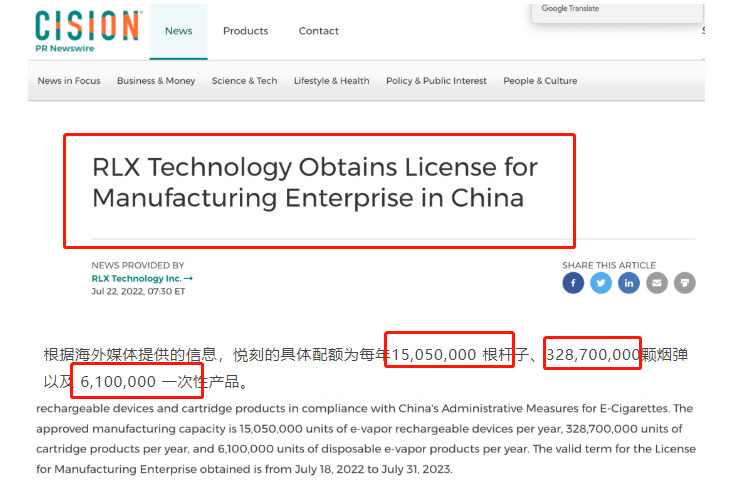Click the article headline RLX Technology Obtains License
Image resolution: width=747 pixels, height=500 pixels.
tap(315, 182)
